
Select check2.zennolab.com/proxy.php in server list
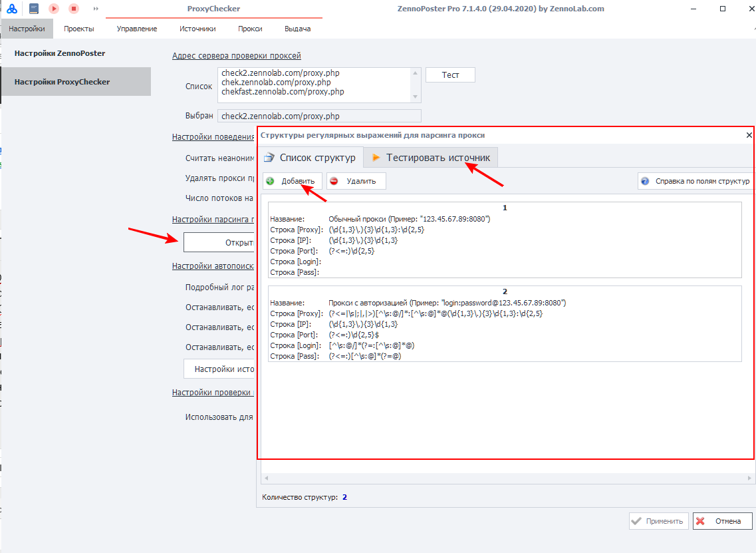(x=280, y=73)
